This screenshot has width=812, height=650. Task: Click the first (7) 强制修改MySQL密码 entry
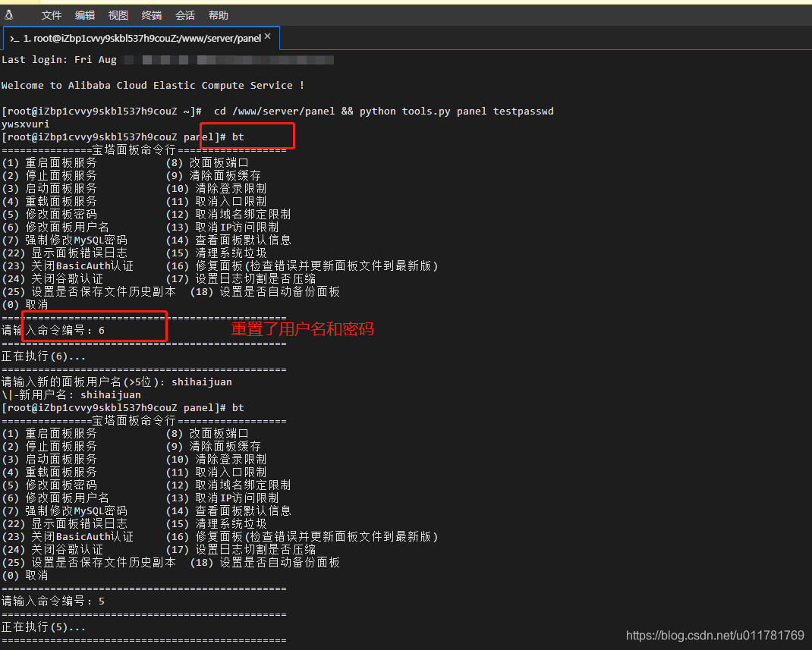pyautogui.click(x=65, y=240)
